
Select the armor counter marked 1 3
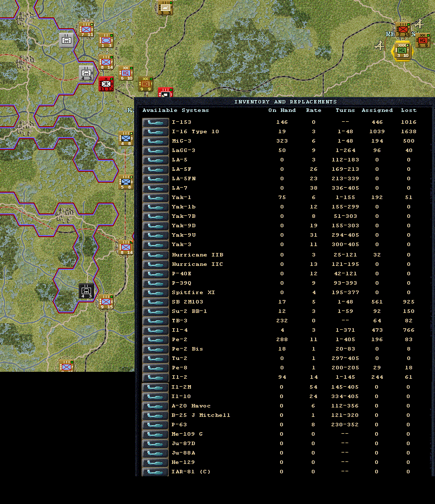(x=106, y=40)
